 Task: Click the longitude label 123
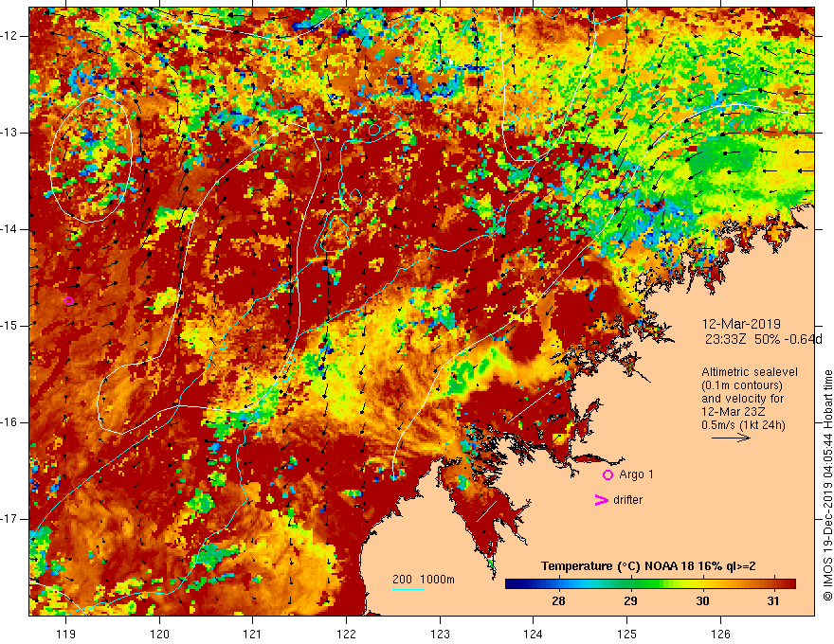tap(440, 634)
